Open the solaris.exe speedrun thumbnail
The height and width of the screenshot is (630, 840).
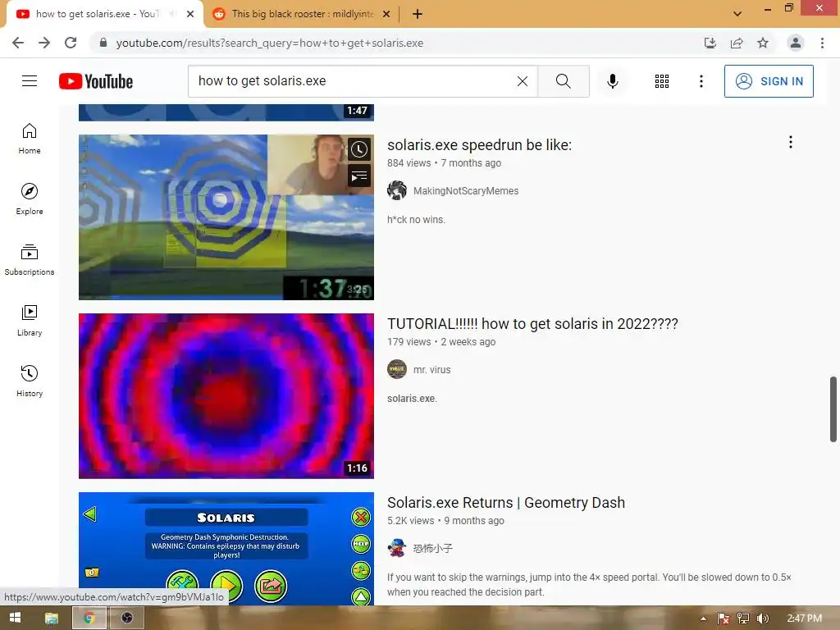point(226,217)
